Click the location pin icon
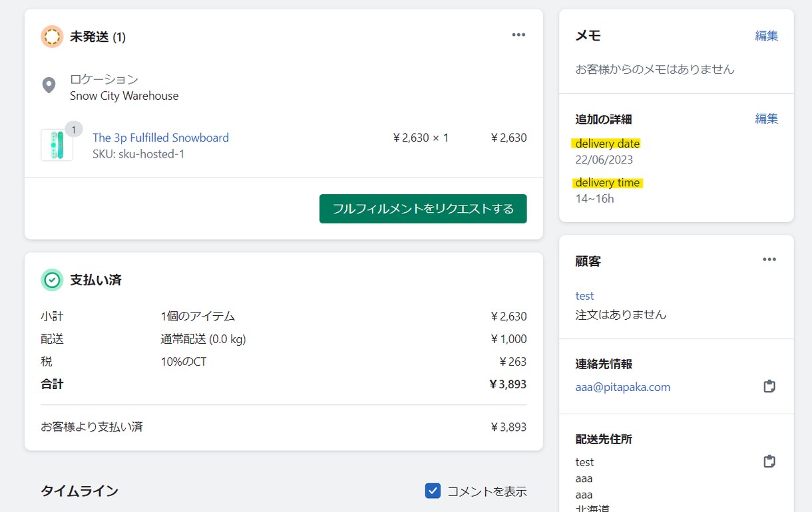 (49, 85)
